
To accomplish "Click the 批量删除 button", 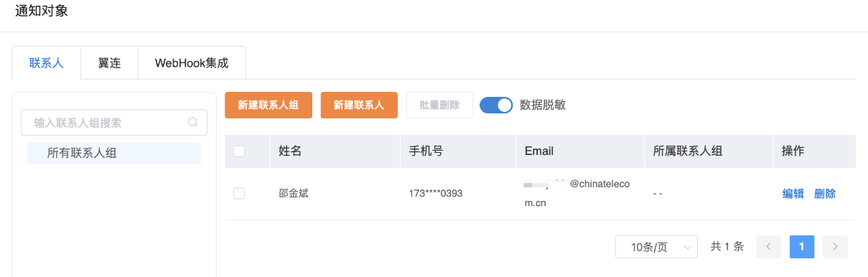I will [x=439, y=105].
